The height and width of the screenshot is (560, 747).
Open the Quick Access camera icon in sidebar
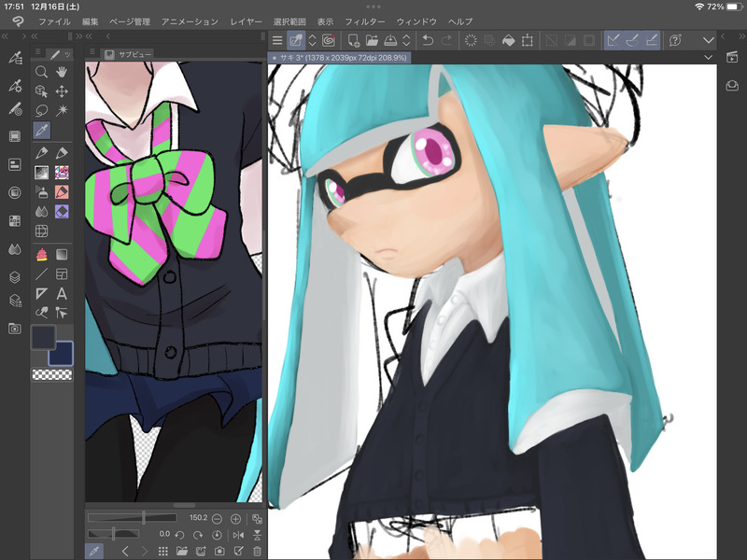(15, 329)
